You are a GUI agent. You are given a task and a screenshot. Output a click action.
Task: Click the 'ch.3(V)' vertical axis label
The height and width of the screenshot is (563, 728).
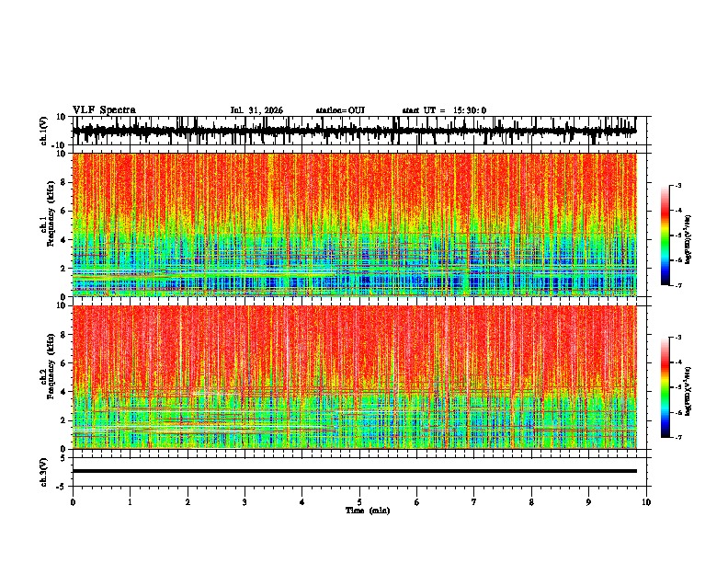click(44, 472)
